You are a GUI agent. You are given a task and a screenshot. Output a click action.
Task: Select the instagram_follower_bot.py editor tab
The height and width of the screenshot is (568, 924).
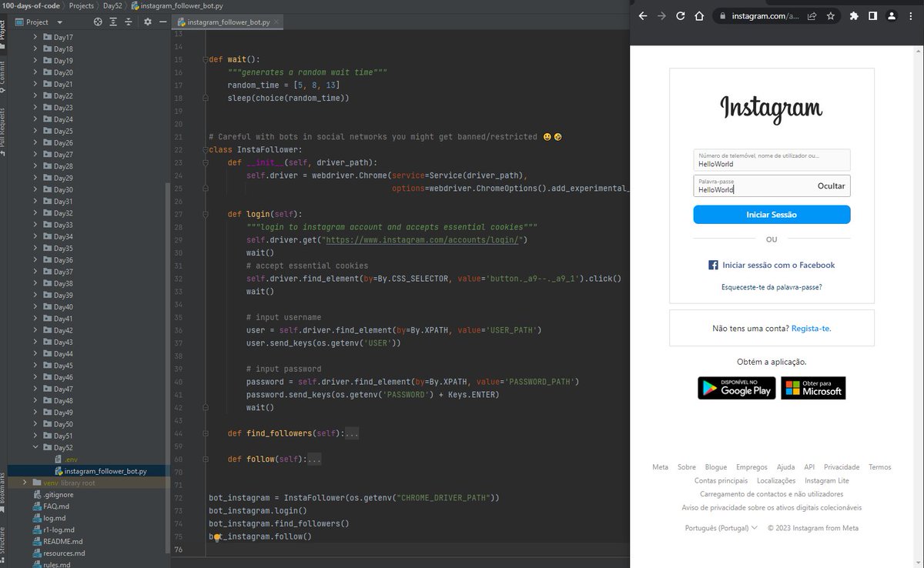(x=228, y=22)
